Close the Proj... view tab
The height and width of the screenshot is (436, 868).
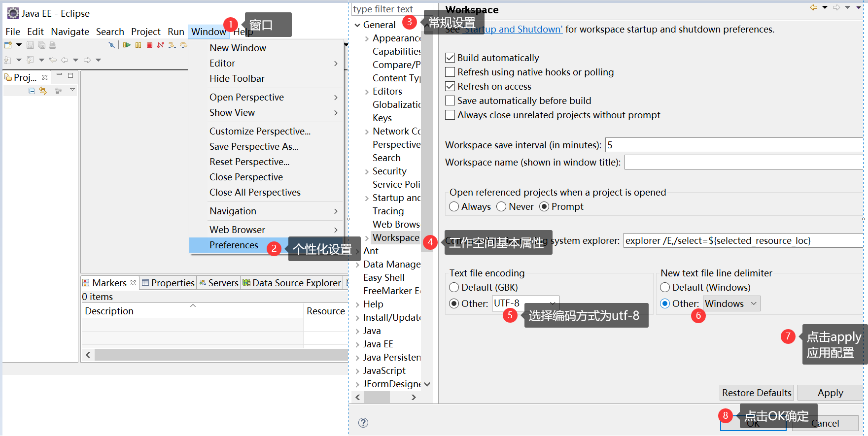click(x=45, y=77)
